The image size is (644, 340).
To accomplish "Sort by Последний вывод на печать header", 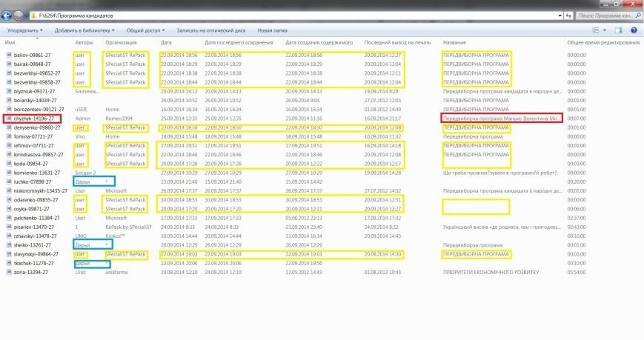I will (x=397, y=42).
